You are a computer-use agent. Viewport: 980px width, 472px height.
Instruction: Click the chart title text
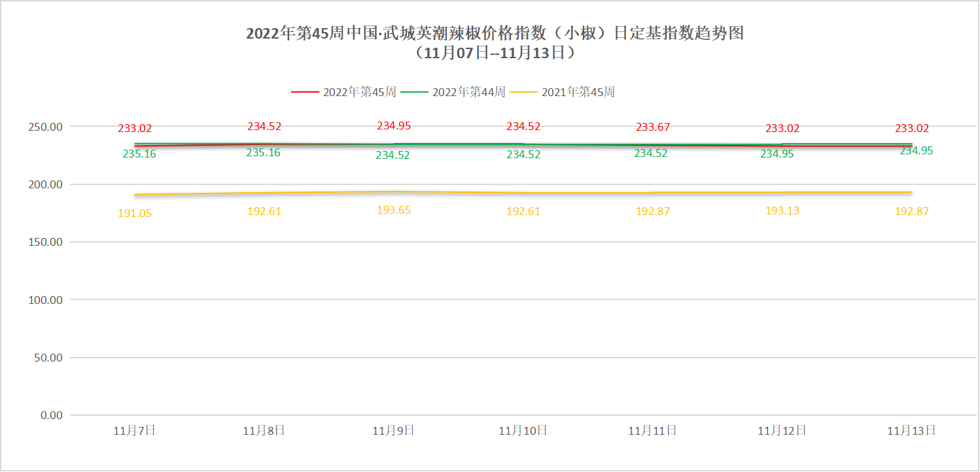point(495,33)
